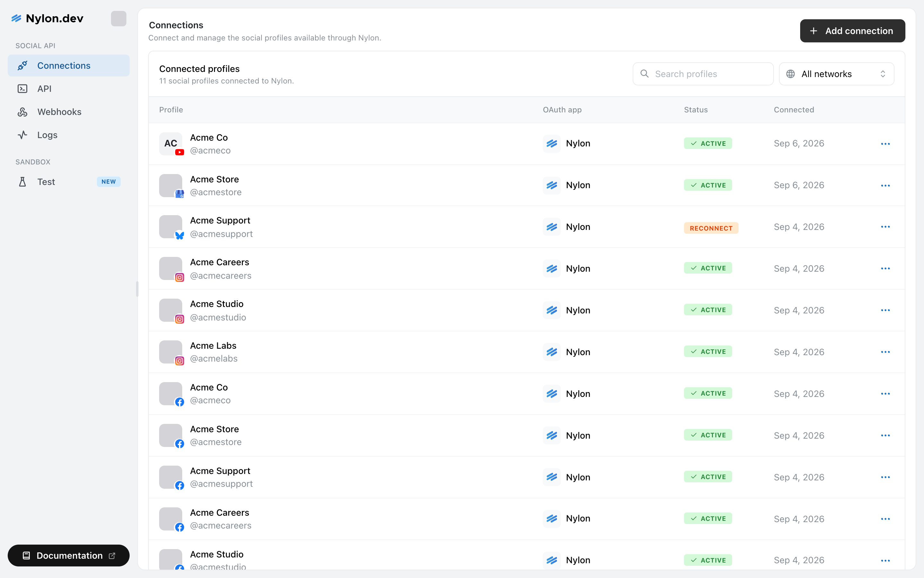The width and height of the screenshot is (924, 578).
Task: Click the Facebook avatar for Acme Co
Action: coord(171,393)
